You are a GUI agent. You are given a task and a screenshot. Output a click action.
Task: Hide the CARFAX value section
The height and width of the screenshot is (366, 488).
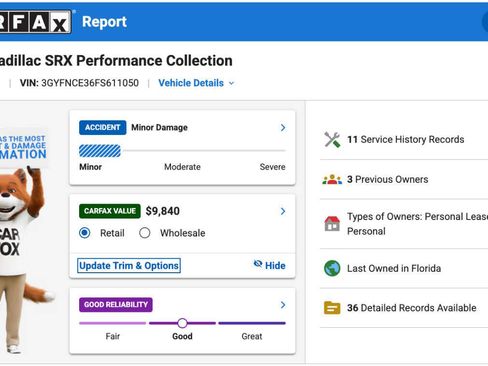pyautogui.click(x=269, y=265)
